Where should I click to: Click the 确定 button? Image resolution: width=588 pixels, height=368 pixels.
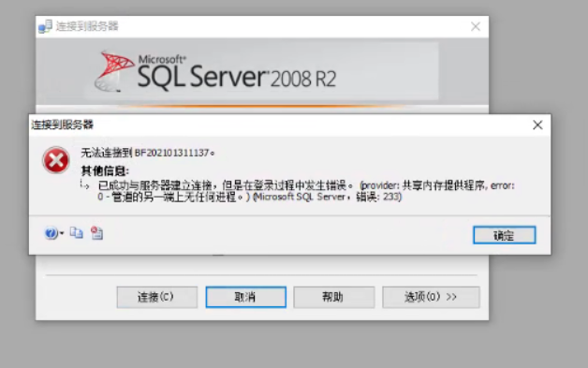pyautogui.click(x=504, y=235)
